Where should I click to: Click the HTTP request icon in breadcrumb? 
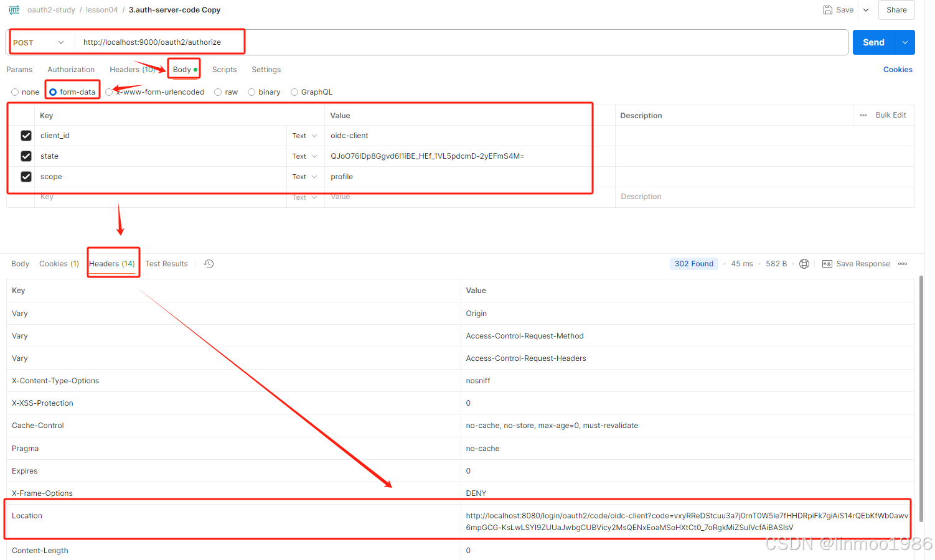pos(14,10)
